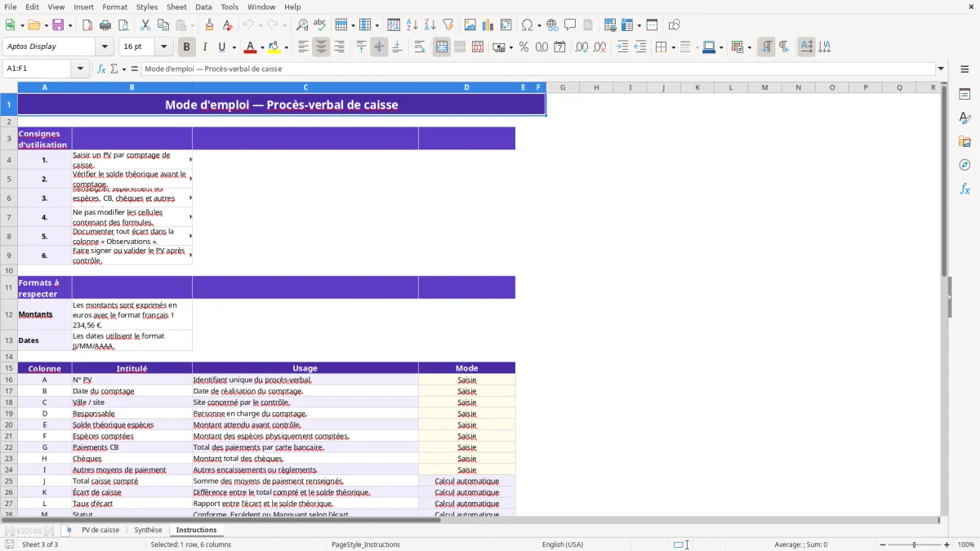Open the Format menu

click(114, 7)
